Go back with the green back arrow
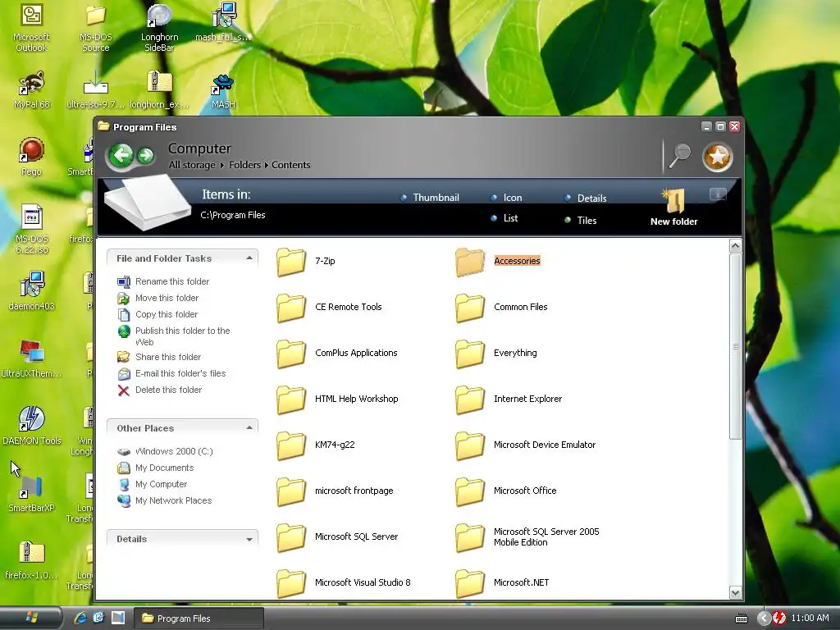840x630 pixels. point(121,155)
